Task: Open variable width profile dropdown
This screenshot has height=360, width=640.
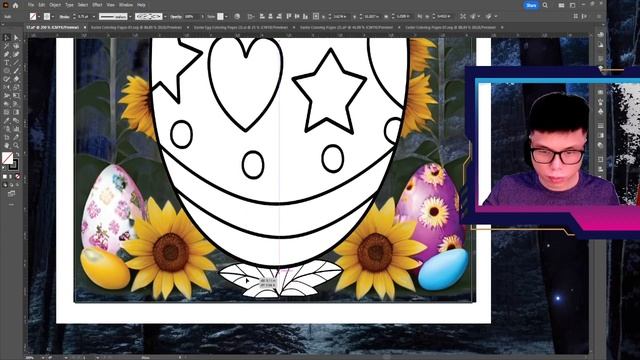Action: 130,16
